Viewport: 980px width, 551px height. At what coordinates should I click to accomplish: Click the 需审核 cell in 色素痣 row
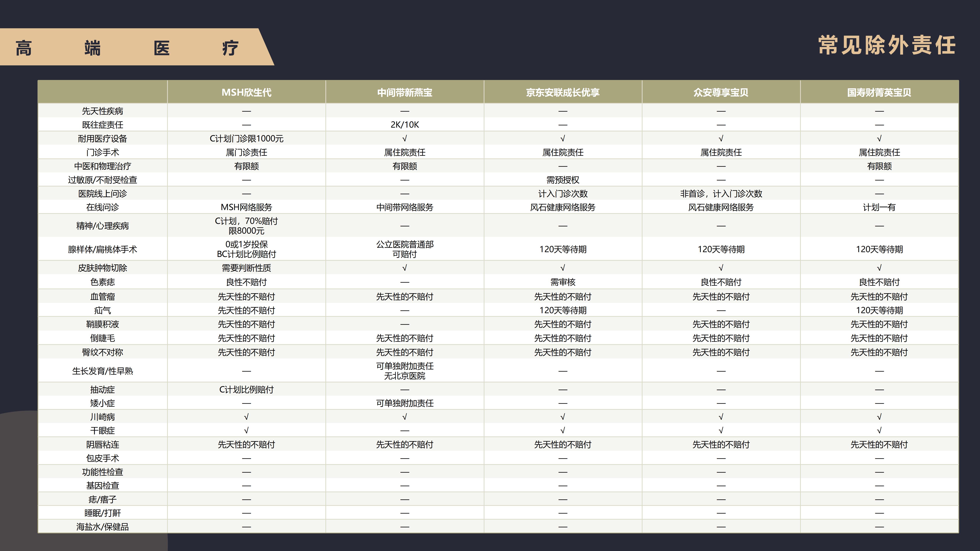(x=563, y=282)
